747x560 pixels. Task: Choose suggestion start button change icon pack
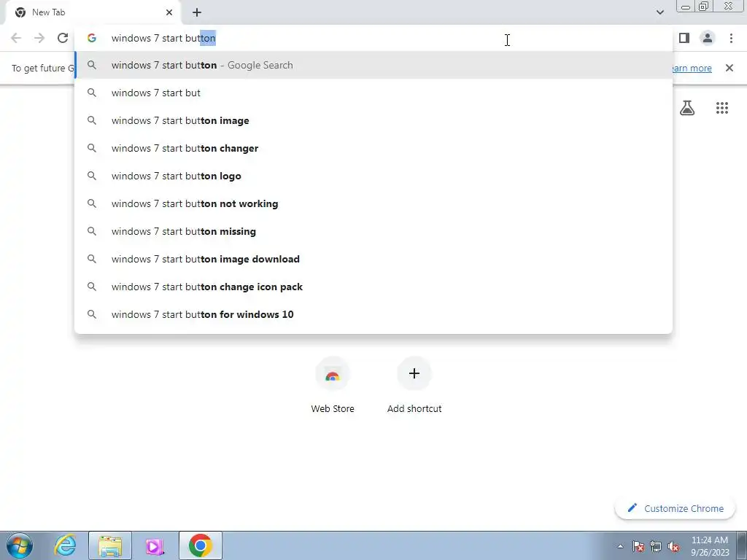coord(373,287)
